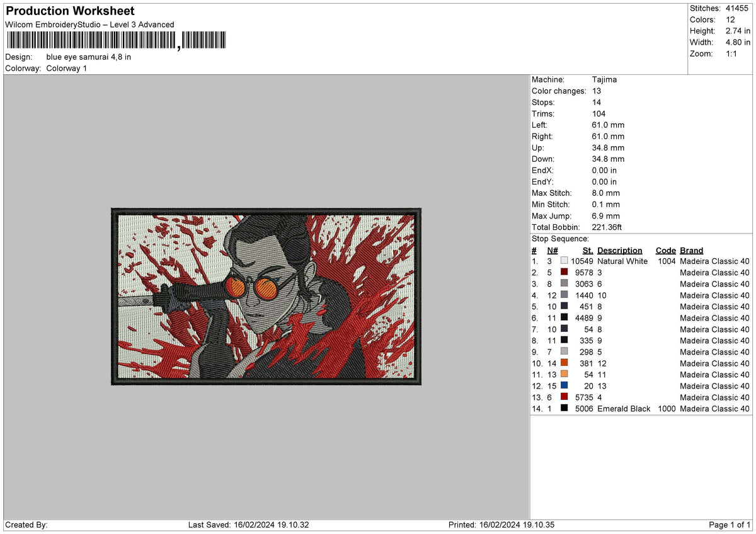Click the Color changes value 13
The height and width of the screenshot is (534, 756).
click(x=597, y=91)
